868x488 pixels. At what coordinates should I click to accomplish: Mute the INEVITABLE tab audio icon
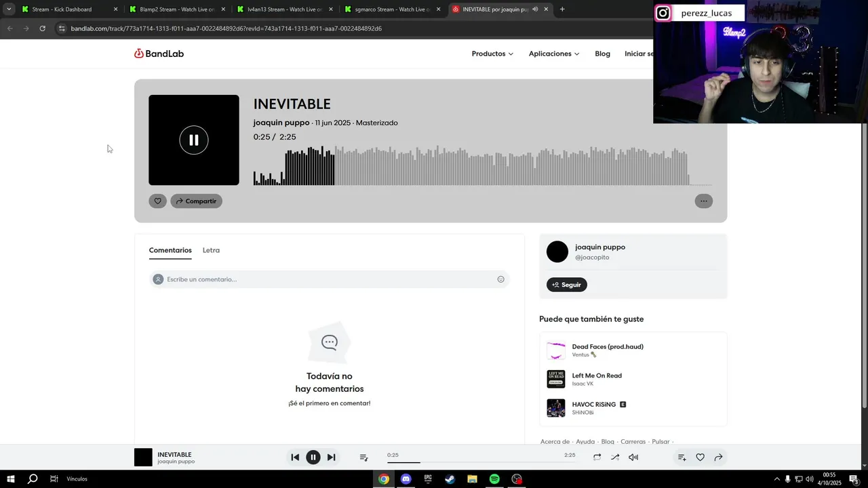[x=535, y=9]
